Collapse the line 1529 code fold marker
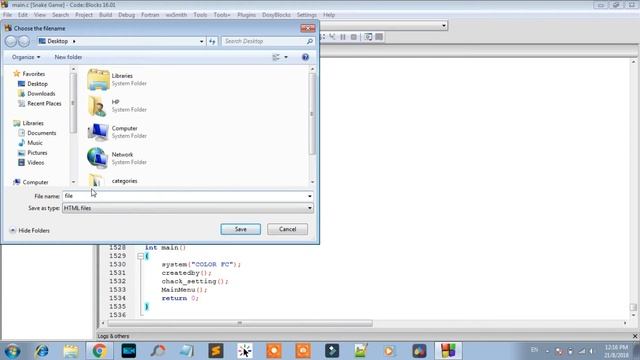The width and height of the screenshot is (640, 360). tap(140, 256)
